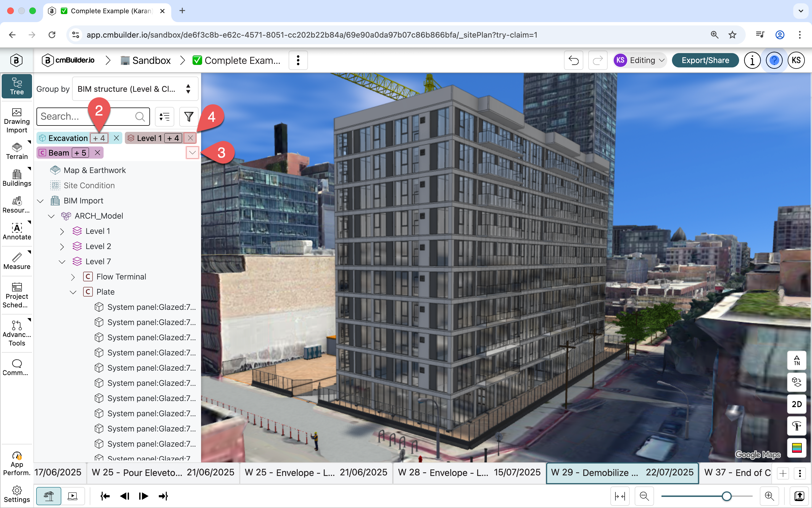Open project info (i) button
Image resolution: width=812 pixels, height=508 pixels.
coord(752,61)
